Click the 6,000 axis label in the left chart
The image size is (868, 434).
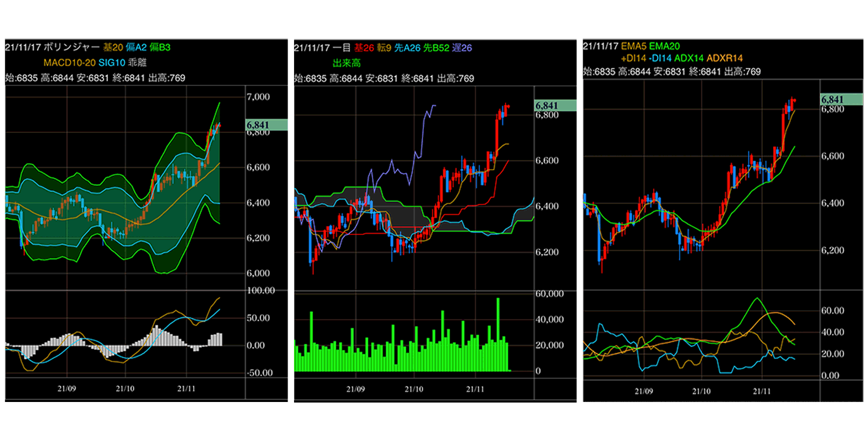click(x=258, y=273)
